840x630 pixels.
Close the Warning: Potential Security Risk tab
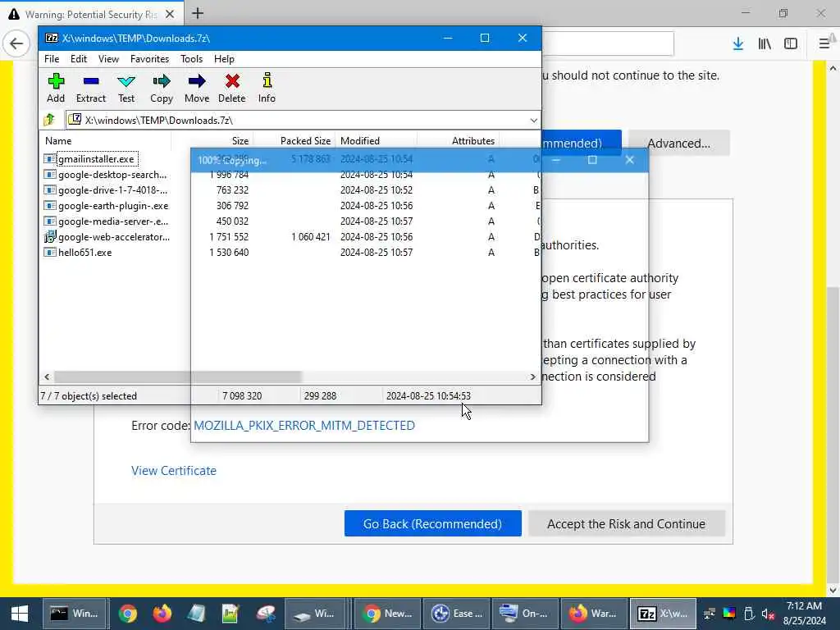pos(170,14)
